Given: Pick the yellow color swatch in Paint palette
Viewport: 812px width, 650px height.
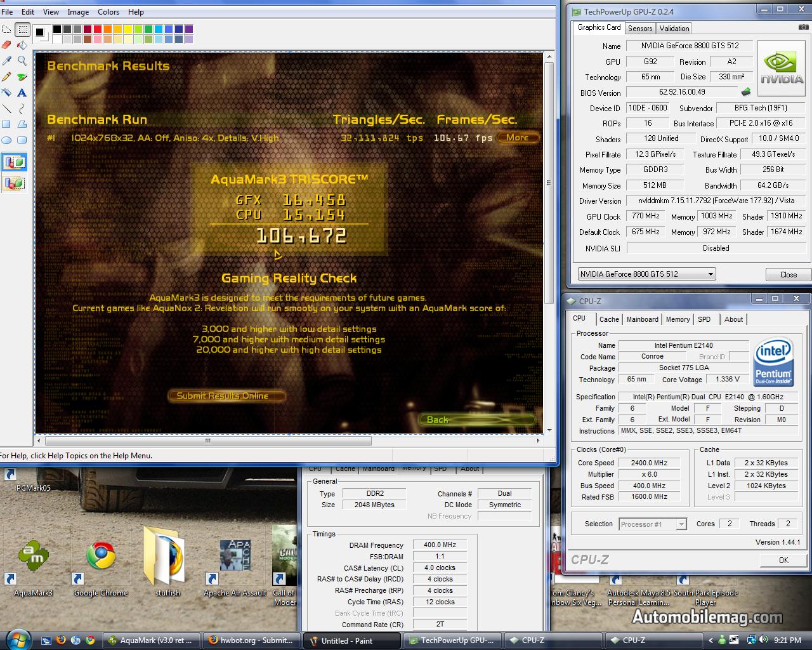Looking at the screenshot, I should 128,29.
